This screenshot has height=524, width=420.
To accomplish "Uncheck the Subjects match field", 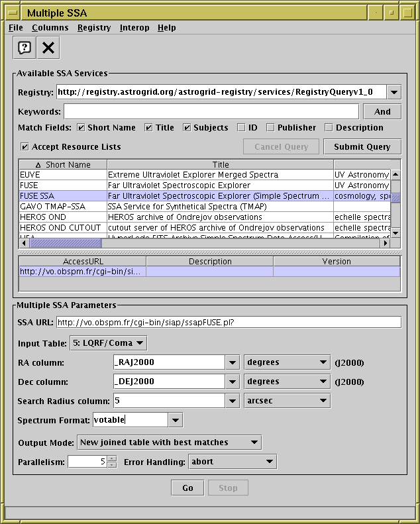I will pos(187,128).
